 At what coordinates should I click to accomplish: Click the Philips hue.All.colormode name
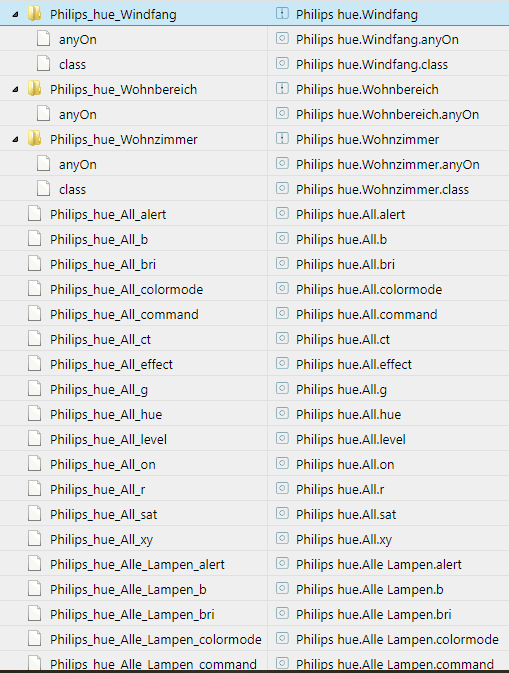tap(369, 290)
